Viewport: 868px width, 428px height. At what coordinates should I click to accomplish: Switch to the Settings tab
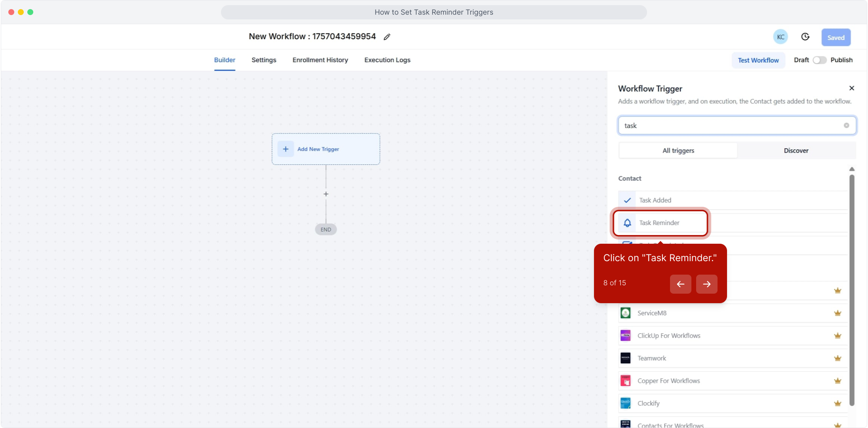pyautogui.click(x=264, y=60)
